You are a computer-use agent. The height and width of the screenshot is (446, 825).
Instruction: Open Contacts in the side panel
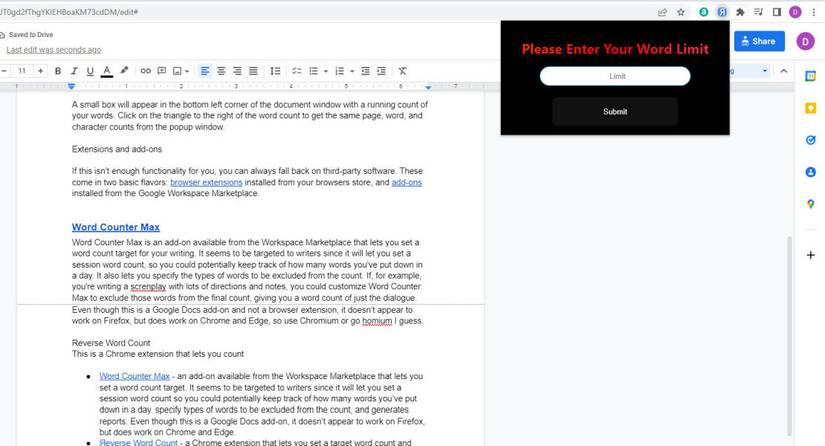(810, 172)
